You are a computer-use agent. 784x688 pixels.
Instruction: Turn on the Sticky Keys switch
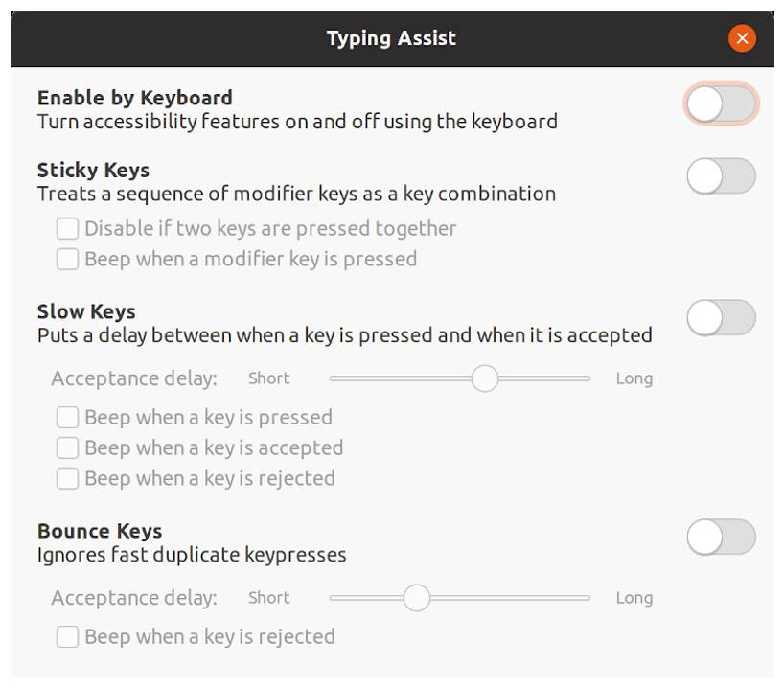click(x=721, y=176)
